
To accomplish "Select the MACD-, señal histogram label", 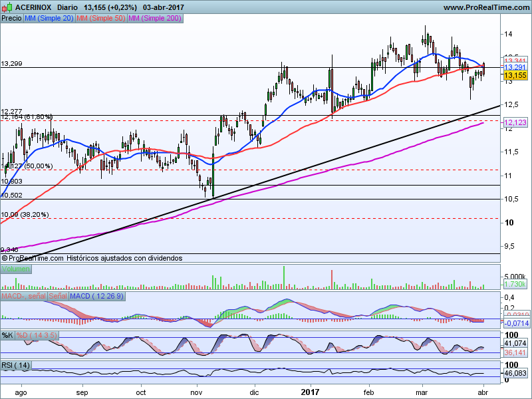I will click(x=23, y=296).
